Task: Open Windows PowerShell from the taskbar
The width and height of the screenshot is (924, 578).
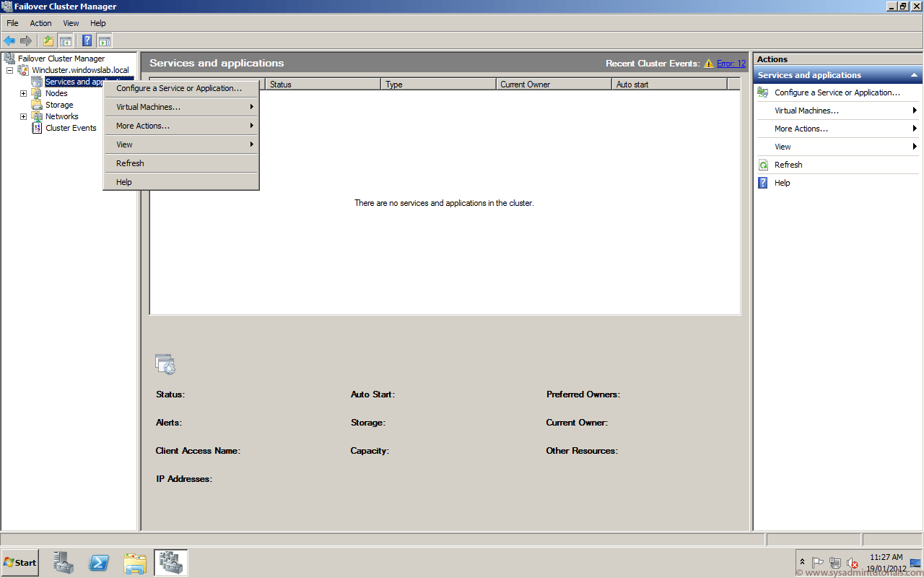Action: (99, 562)
